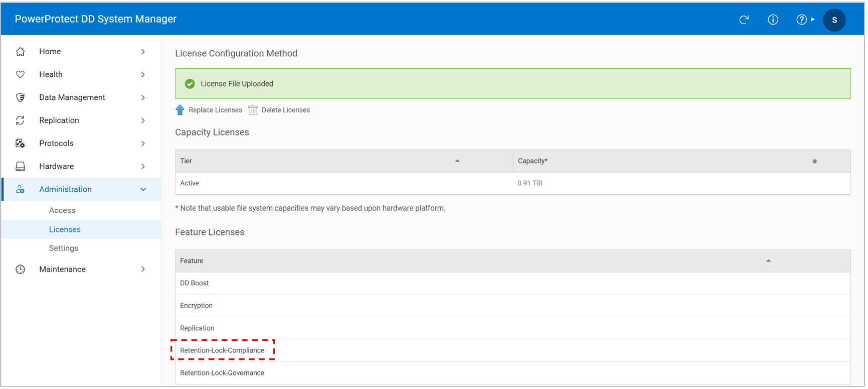This screenshot has width=868, height=389.
Task: Open the user avatar S menu
Action: click(x=834, y=20)
